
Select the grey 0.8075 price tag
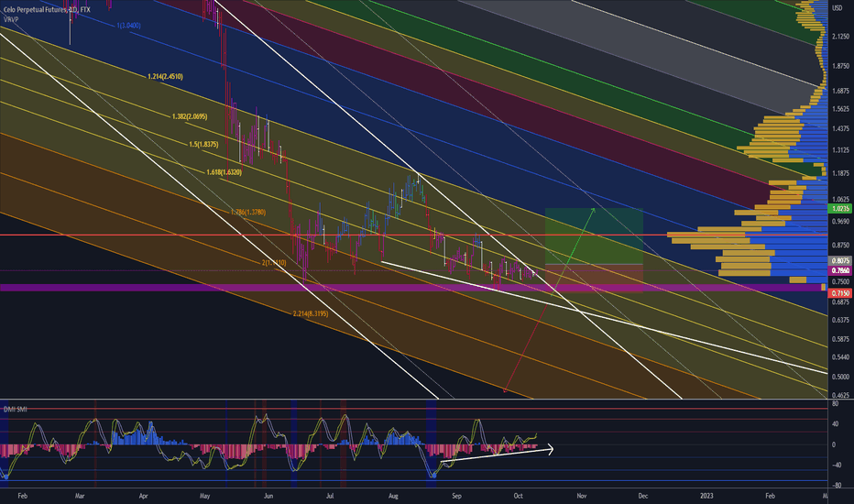click(x=839, y=261)
